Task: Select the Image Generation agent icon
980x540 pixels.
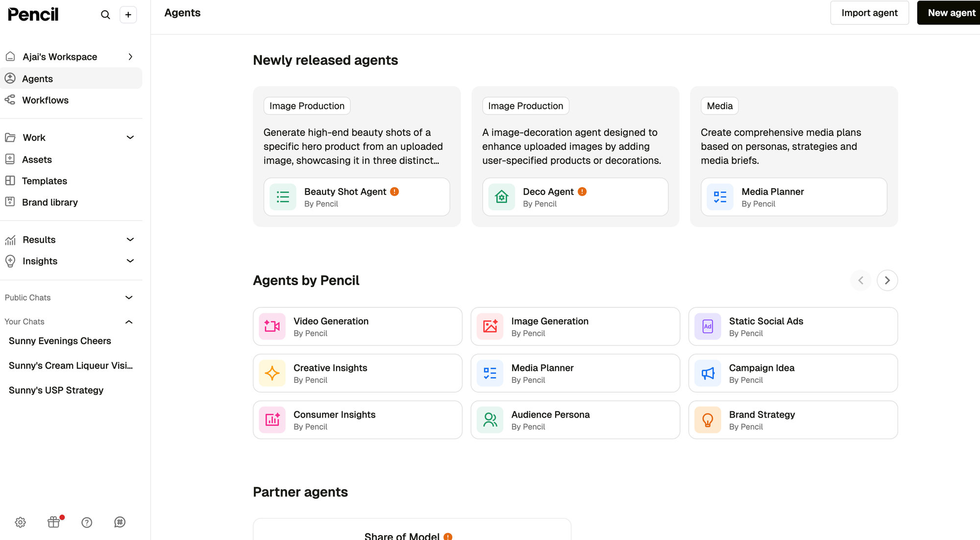Action: pos(490,326)
